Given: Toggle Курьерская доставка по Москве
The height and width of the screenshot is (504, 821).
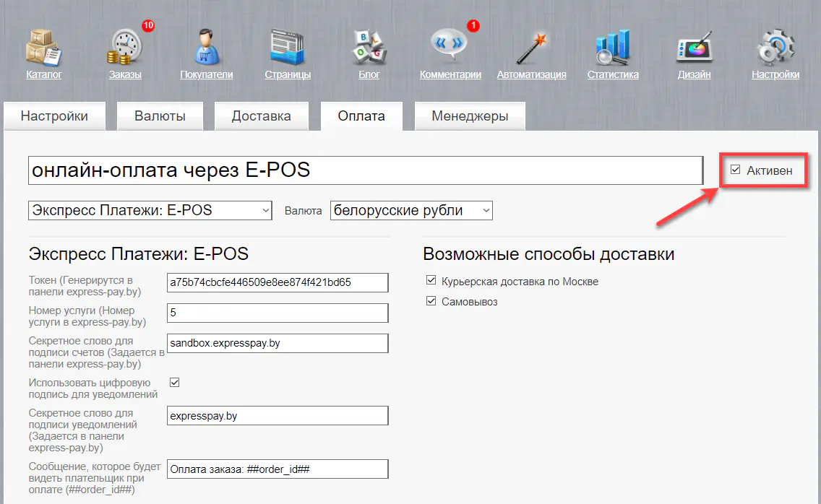Looking at the screenshot, I should click(431, 280).
